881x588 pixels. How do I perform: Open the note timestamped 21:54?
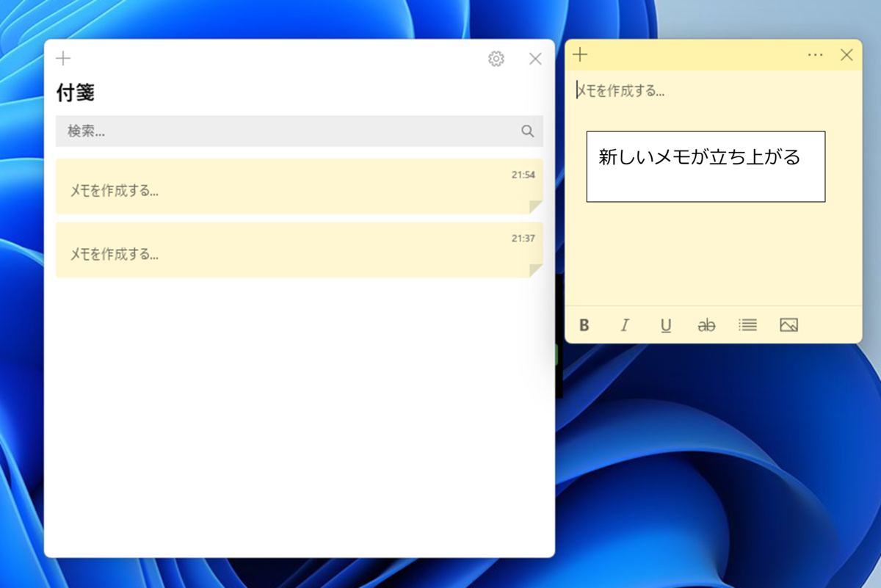coord(300,186)
